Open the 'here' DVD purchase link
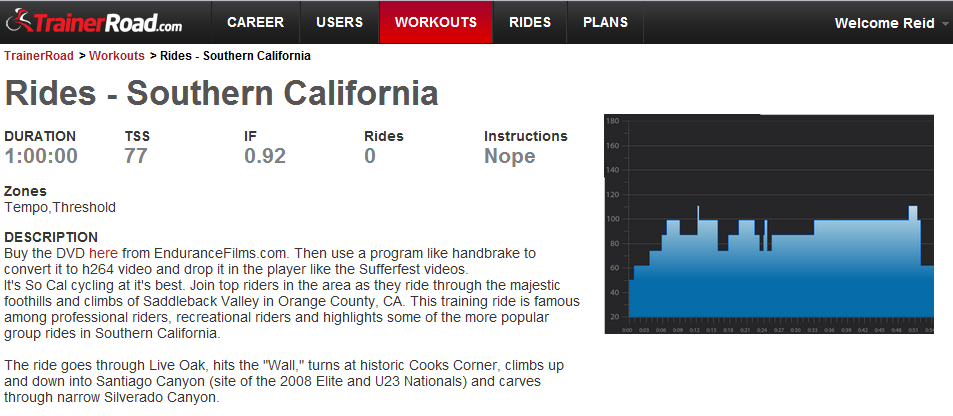The height and width of the screenshot is (416, 953). coord(103,252)
